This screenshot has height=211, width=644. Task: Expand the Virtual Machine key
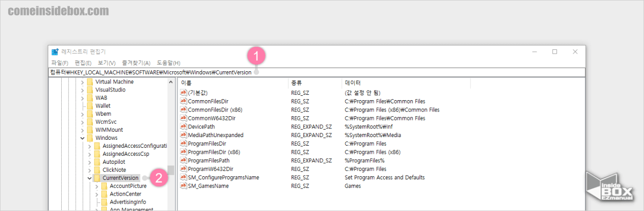(82, 82)
